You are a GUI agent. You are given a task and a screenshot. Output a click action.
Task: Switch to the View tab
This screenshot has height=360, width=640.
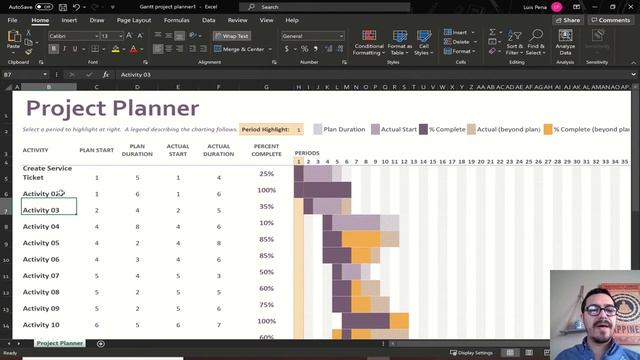tap(267, 20)
